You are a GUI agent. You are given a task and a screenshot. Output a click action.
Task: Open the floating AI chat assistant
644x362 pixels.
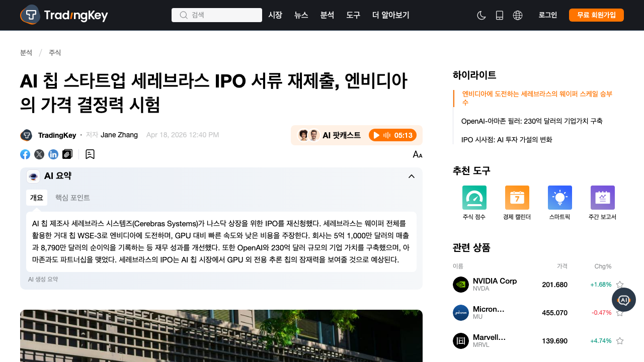coord(624,300)
